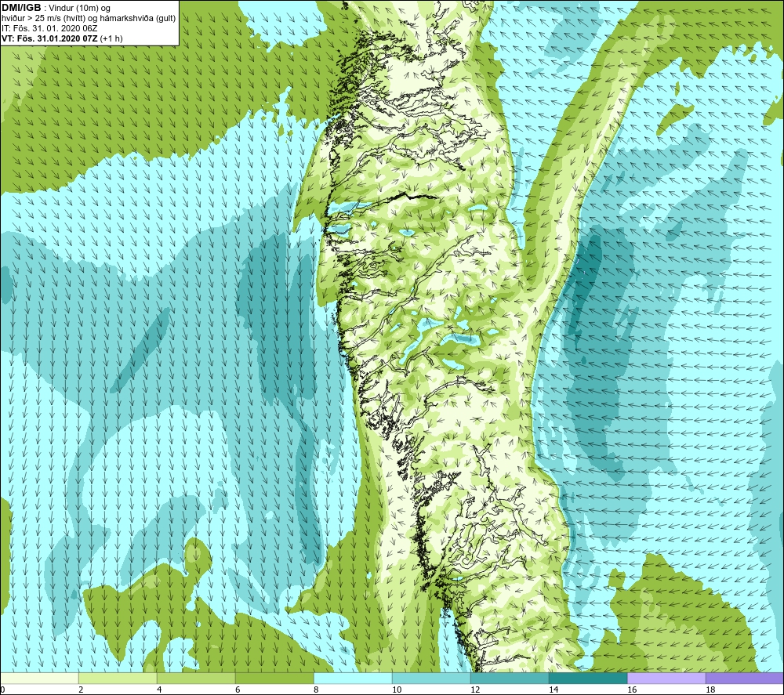Click the 14–16 m/s dark teal legend swatch
784x695 pixels.
[588, 679]
